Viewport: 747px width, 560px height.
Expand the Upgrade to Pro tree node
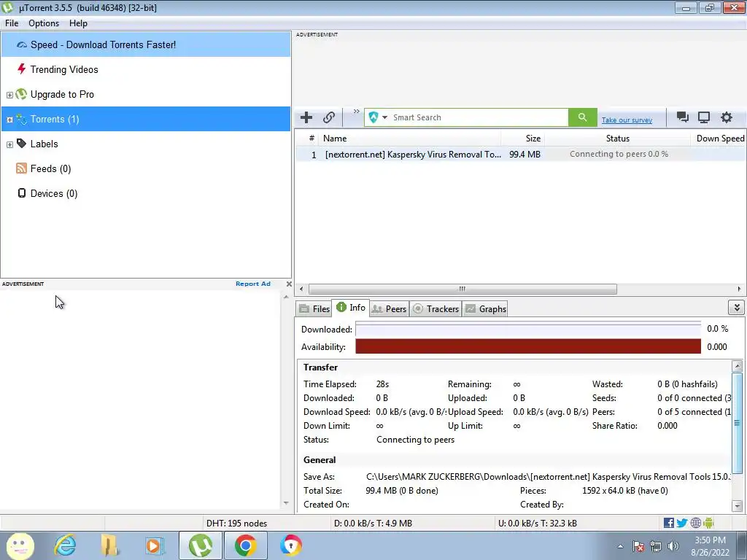pyautogui.click(x=9, y=95)
